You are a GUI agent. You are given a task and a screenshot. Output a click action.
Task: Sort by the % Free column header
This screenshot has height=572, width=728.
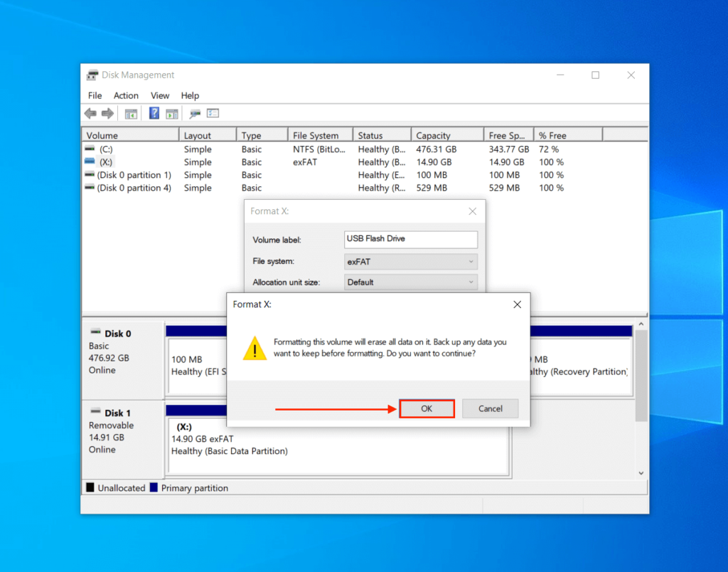568,135
